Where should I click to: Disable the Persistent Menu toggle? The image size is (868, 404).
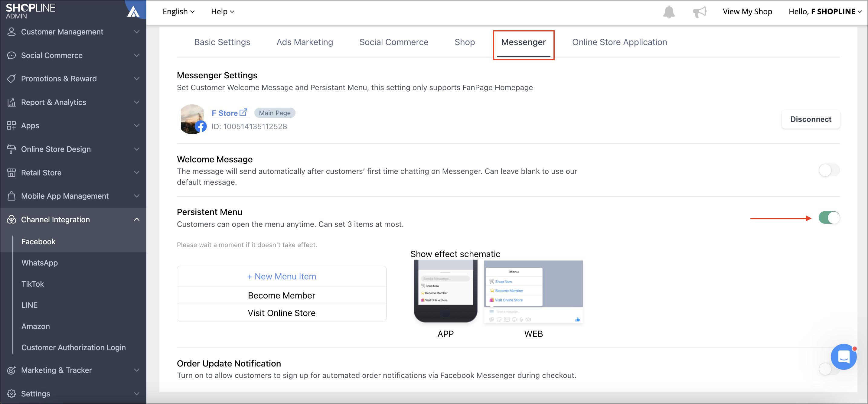pos(829,218)
